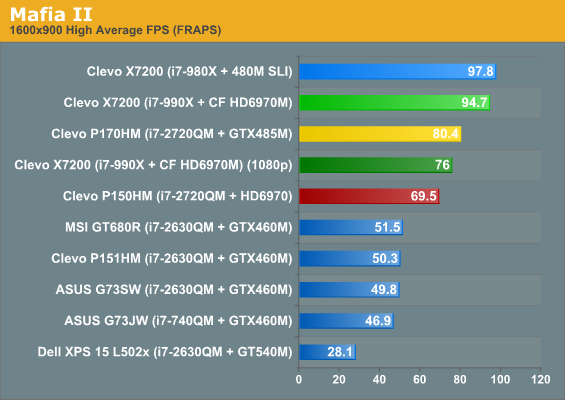Click the x-axis tick label '100'

coord(500,379)
